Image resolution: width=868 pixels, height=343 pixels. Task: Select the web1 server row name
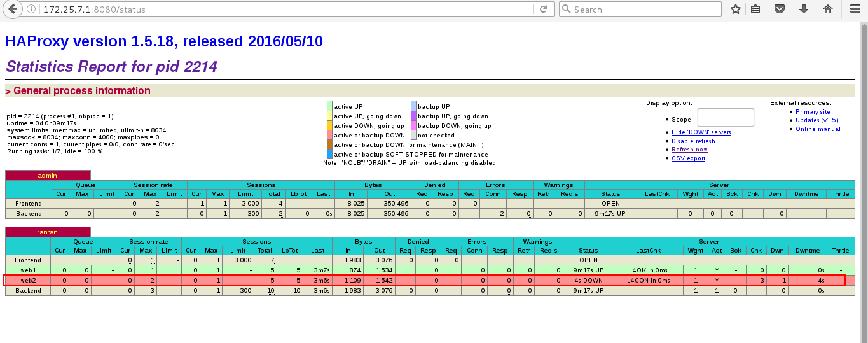[29, 270]
